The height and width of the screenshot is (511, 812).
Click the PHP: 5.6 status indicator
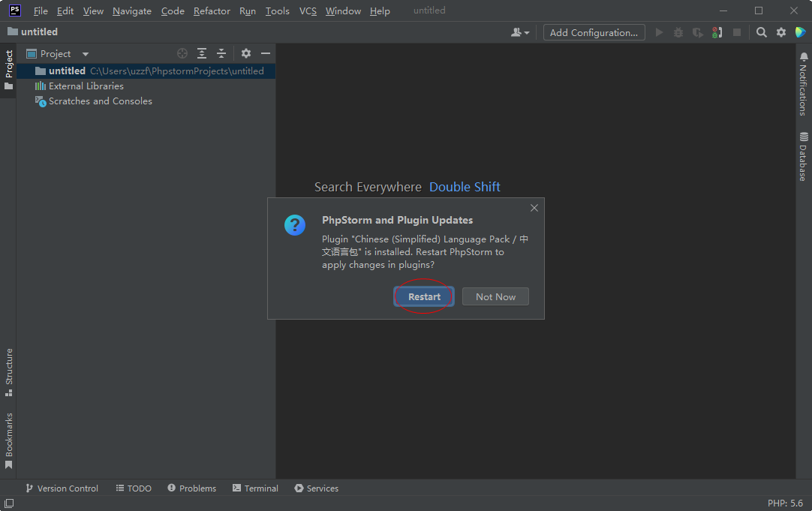point(785,503)
